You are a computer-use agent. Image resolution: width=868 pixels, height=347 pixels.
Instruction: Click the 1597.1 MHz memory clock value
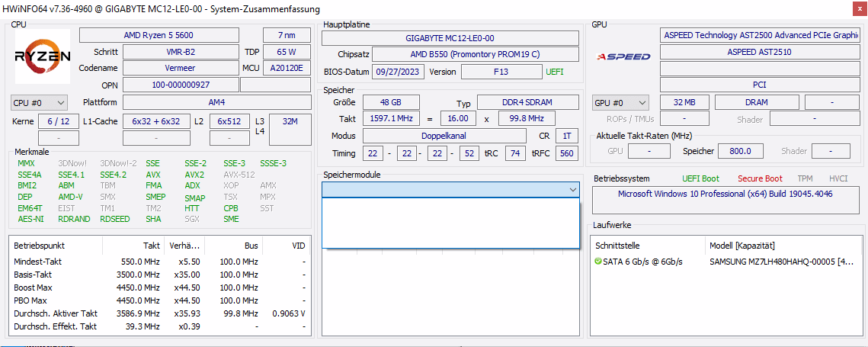[x=391, y=119]
